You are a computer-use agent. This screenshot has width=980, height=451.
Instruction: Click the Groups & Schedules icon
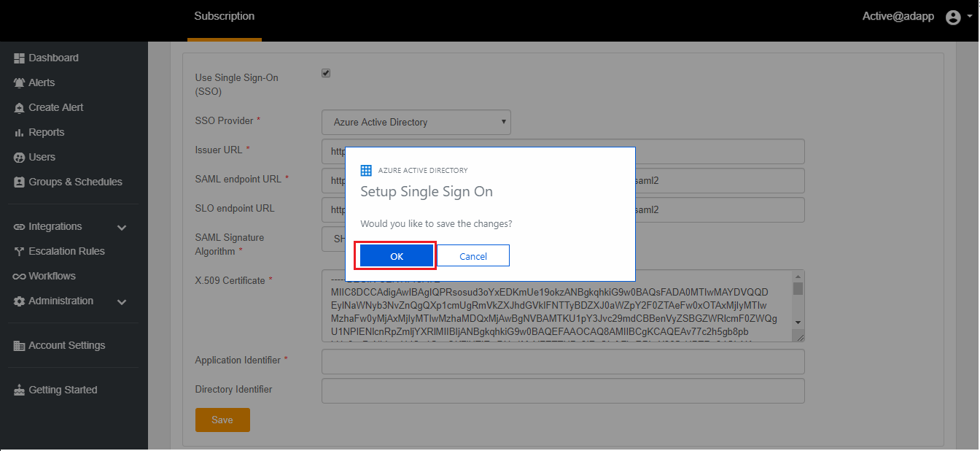20,182
